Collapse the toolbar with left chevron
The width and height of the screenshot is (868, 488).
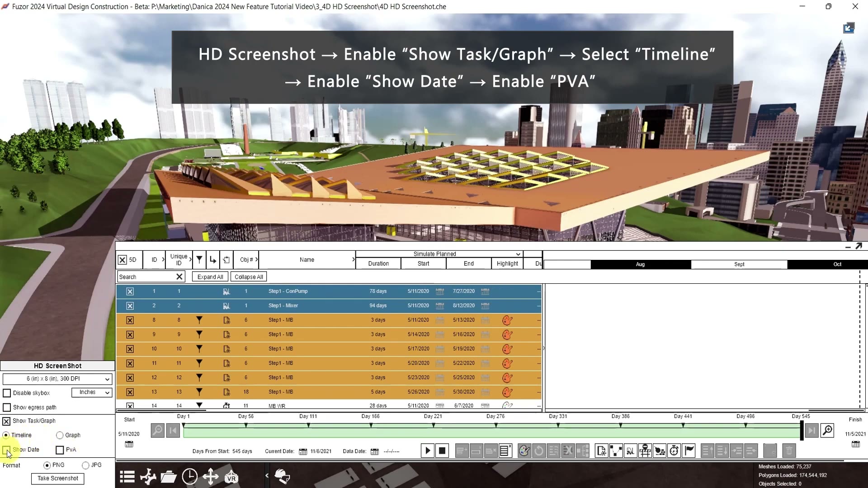pos(267,475)
